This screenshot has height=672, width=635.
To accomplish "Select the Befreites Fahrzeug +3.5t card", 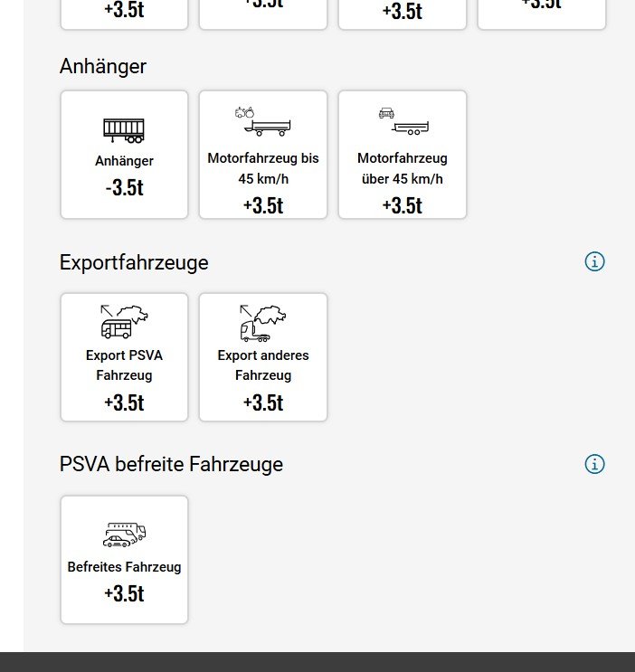I will 124,560.
